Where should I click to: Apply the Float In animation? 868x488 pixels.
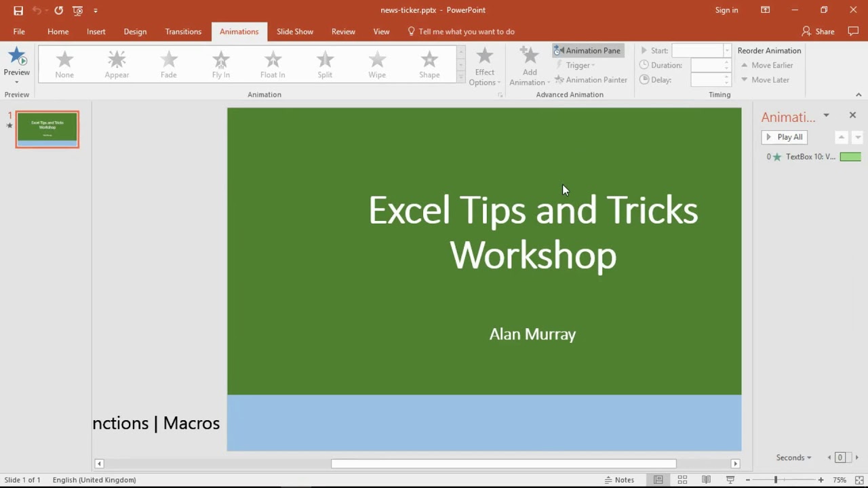click(273, 64)
